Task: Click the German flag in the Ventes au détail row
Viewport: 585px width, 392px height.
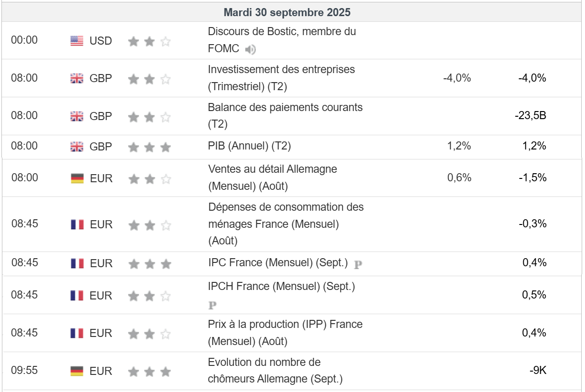Action: 77,178
